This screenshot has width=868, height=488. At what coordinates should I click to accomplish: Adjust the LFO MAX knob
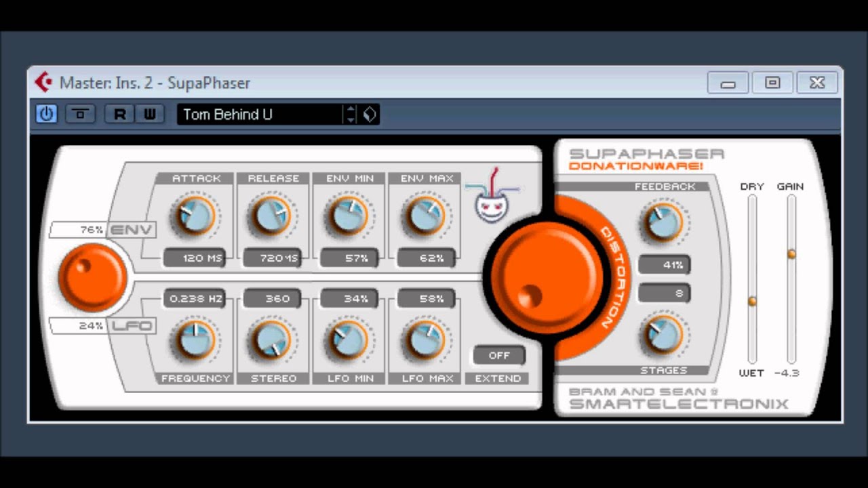click(x=426, y=339)
